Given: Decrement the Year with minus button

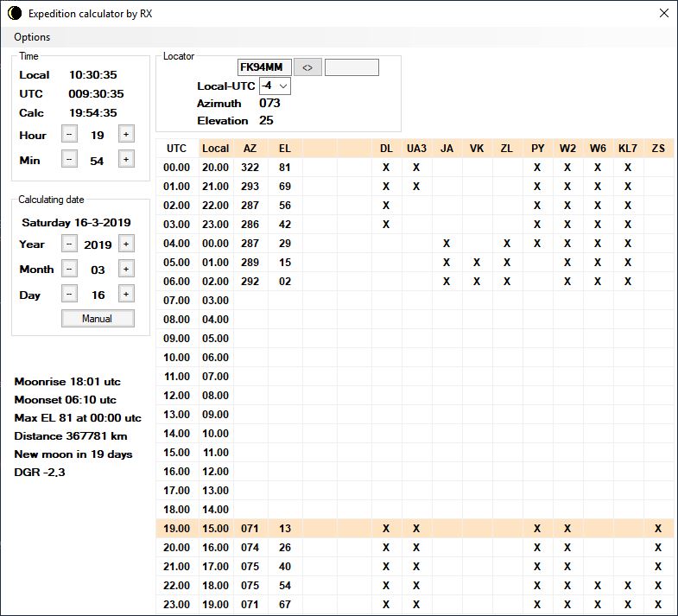Looking at the screenshot, I should (70, 244).
